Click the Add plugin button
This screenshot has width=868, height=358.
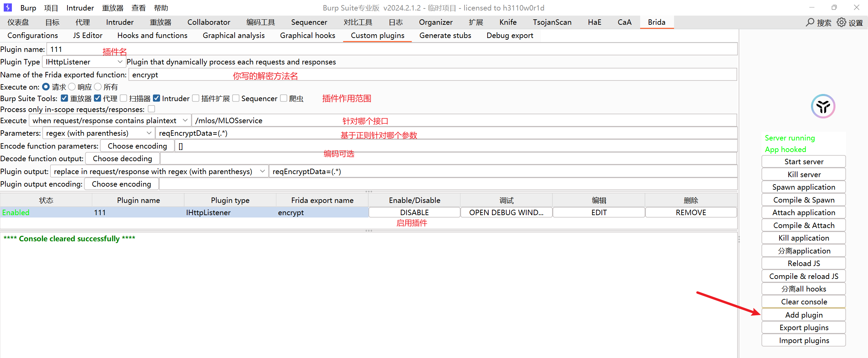[x=804, y=315]
